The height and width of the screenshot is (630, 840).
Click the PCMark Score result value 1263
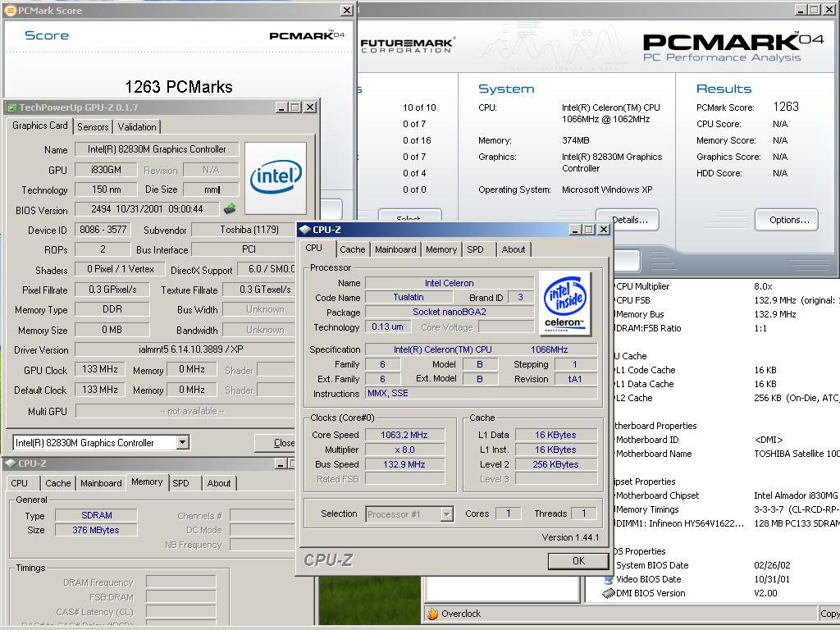pos(786,107)
